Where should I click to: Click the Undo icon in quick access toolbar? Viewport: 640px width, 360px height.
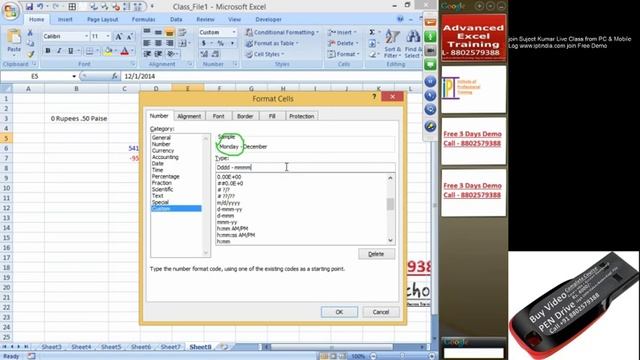40,7
